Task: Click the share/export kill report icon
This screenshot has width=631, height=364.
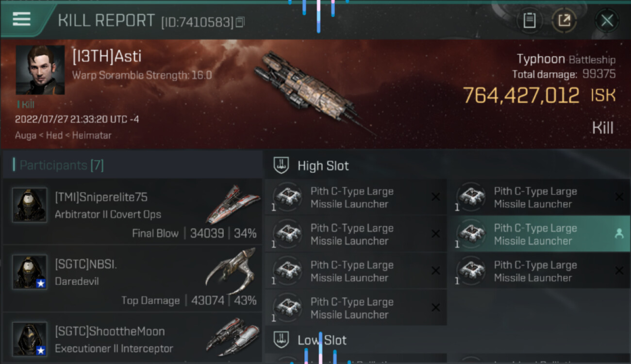Action: coord(564,21)
